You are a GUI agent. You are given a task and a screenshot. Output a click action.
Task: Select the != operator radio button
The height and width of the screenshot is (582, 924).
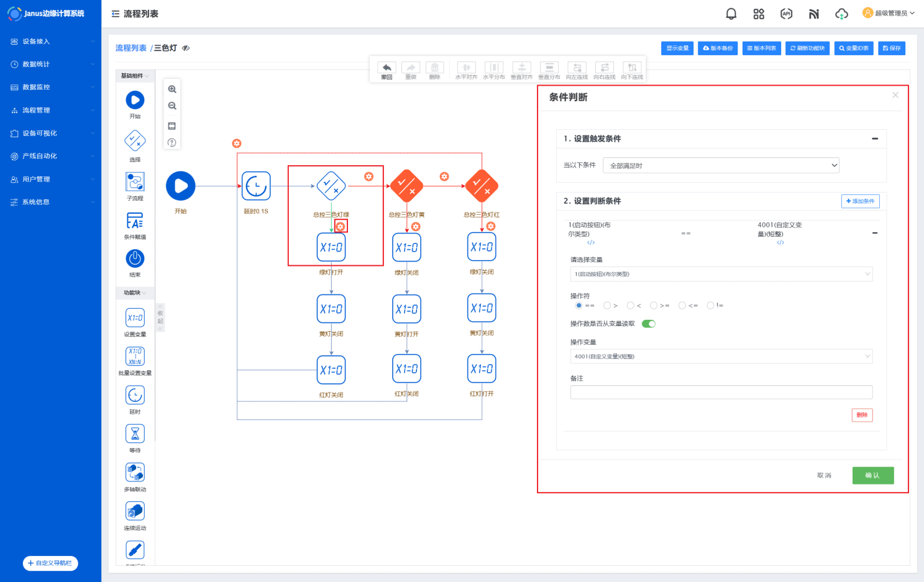tap(710, 306)
